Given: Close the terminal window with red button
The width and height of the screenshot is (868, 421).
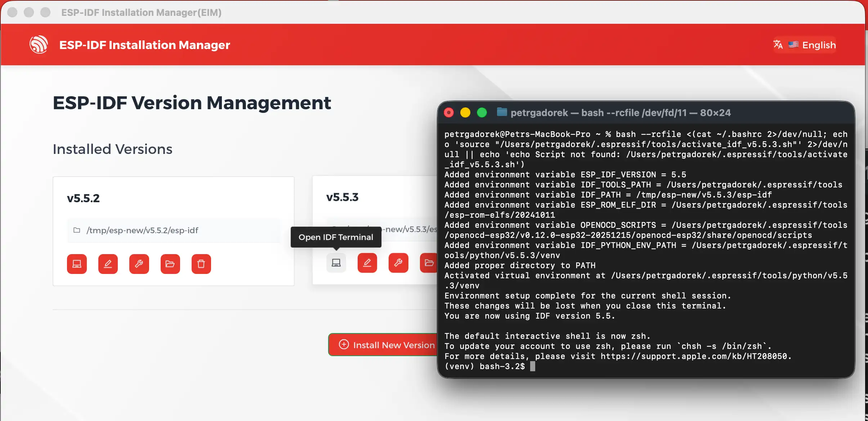Looking at the screenshot, I should 449,113.
